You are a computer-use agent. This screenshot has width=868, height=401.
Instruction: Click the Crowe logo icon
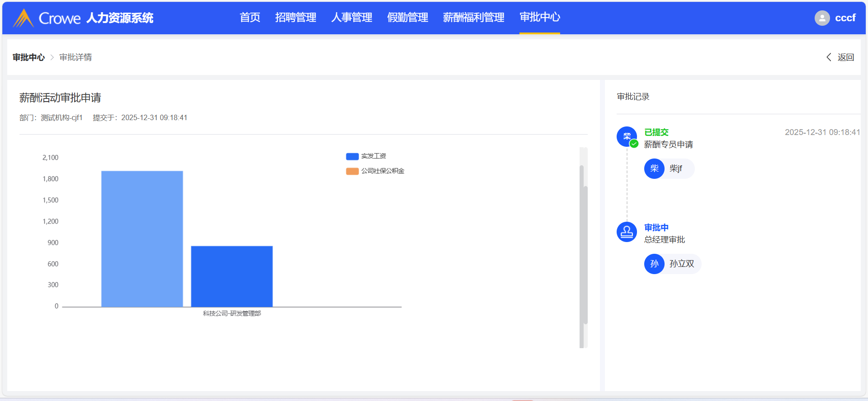[x=23, y=18]
